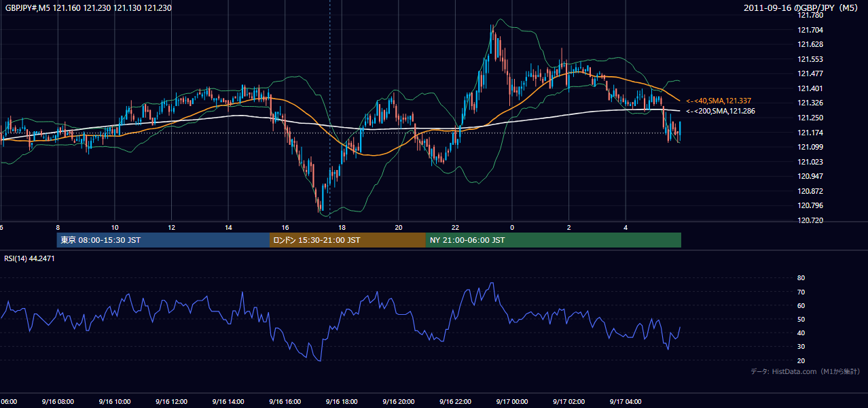
Task: Click RSI scale value 70
Action: (801, 292)
